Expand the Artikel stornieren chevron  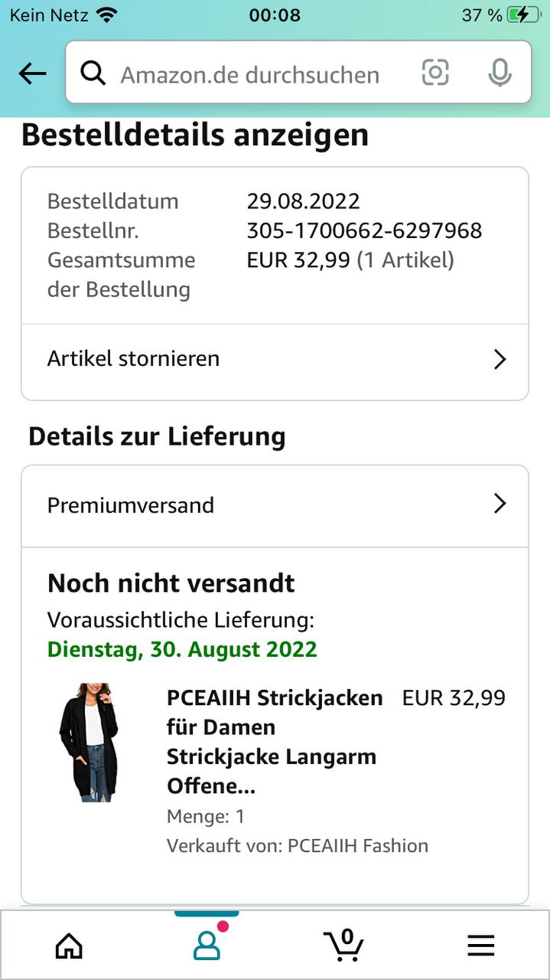[500, 359]
